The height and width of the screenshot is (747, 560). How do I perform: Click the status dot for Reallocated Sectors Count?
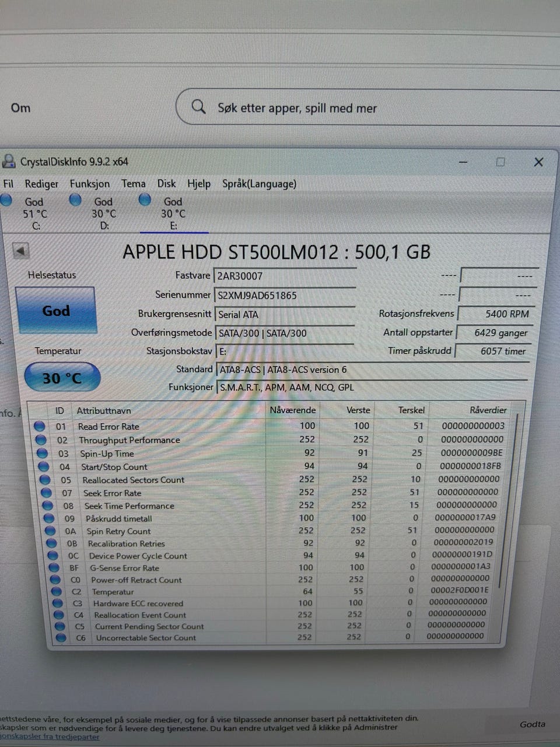click(x=45, y=480)
